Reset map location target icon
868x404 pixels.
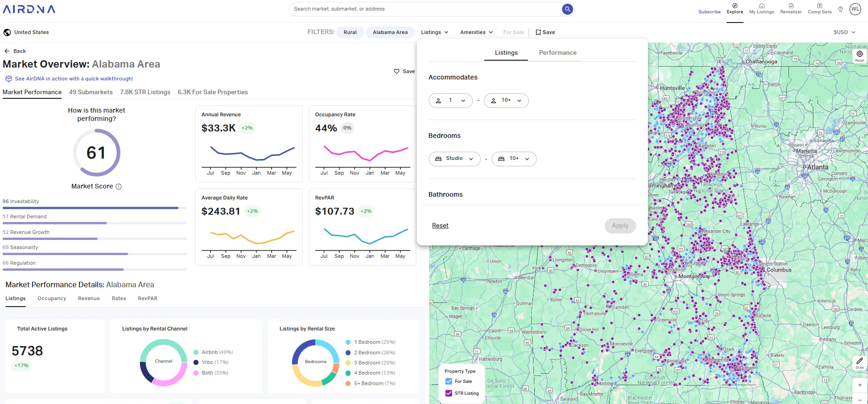coord(860,54)
